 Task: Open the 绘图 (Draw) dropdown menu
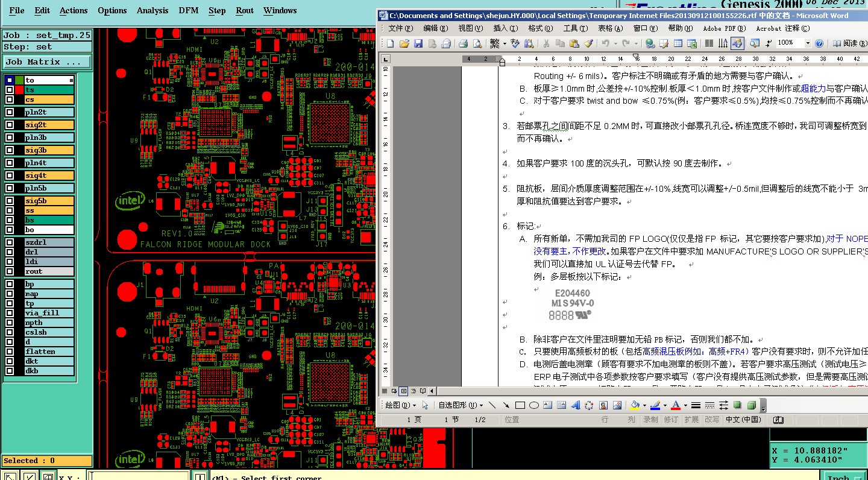pos(400,405)
